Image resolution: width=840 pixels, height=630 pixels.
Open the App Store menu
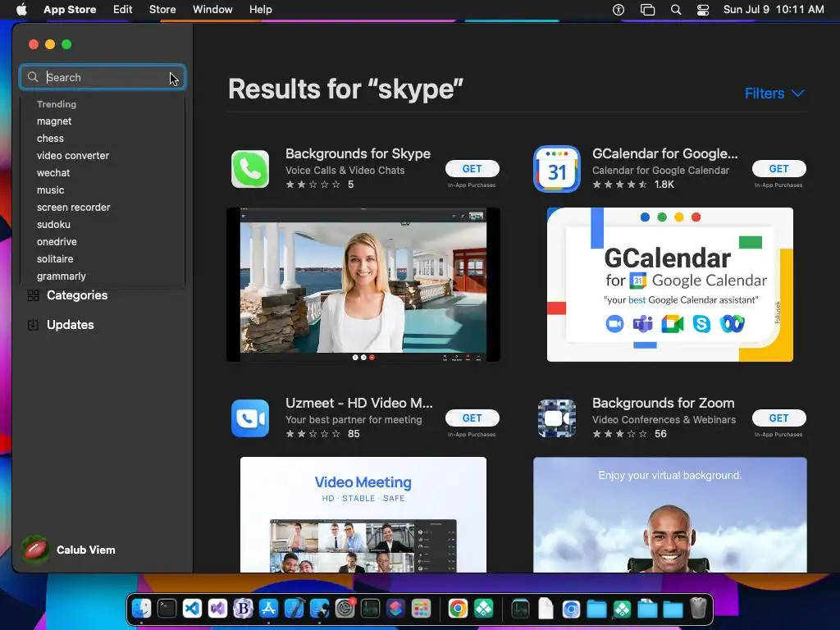pyautogui.click(x=70, y=10)
